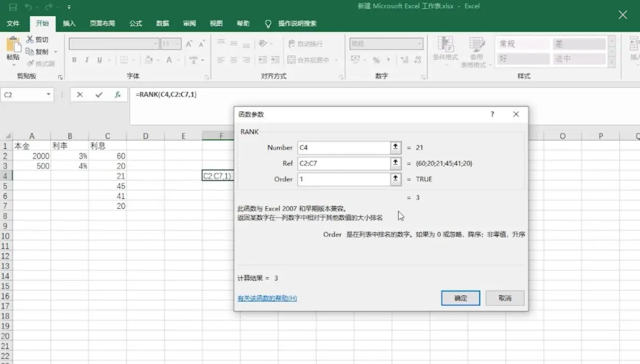Expand the font name dropdown
Viewport: 640px width, 364px height.
pyautogui.click(x=155, y=44)
